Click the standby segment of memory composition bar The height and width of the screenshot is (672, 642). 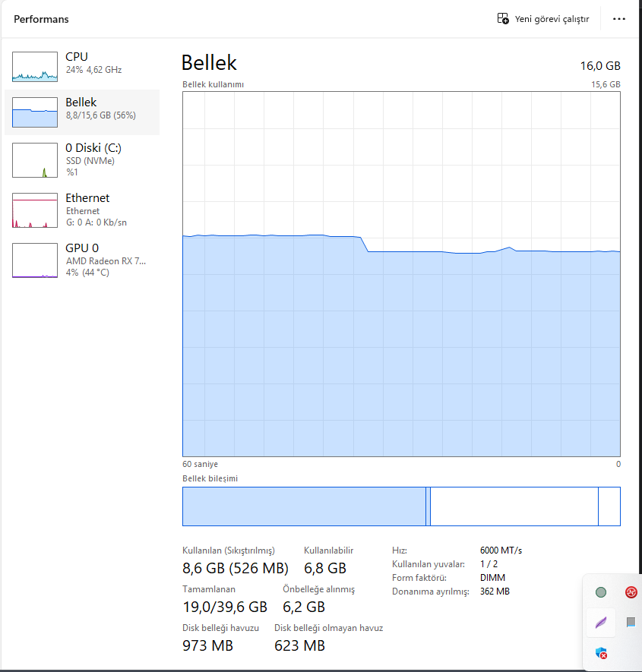pyautogui.click(x=514, y=506)
